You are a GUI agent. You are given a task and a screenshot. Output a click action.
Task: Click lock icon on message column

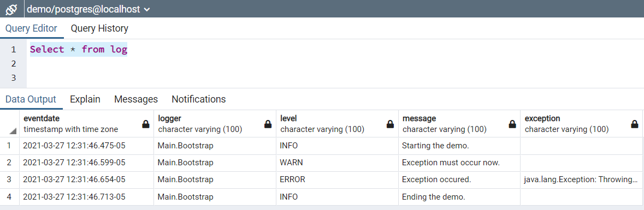tap(512, 124)
